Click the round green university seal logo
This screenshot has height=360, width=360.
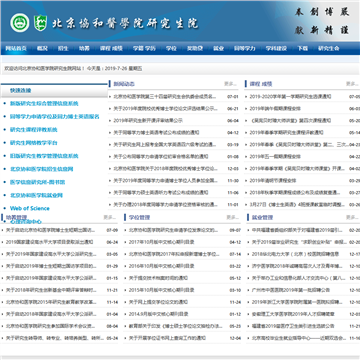[x=19, y=23]
